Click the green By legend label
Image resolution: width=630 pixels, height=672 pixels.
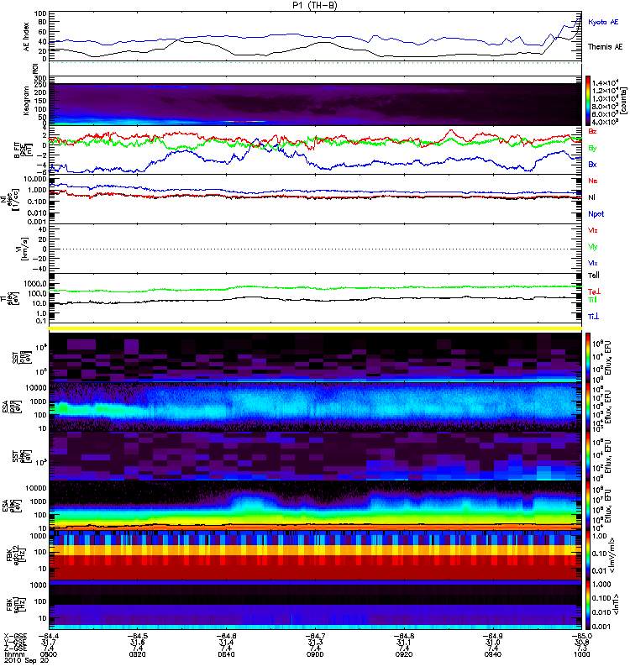(592, 148)
